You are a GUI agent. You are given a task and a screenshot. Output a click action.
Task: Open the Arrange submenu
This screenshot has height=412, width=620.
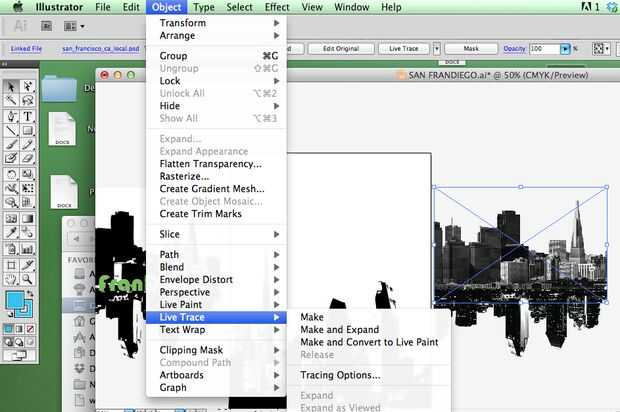pos(216,36)
